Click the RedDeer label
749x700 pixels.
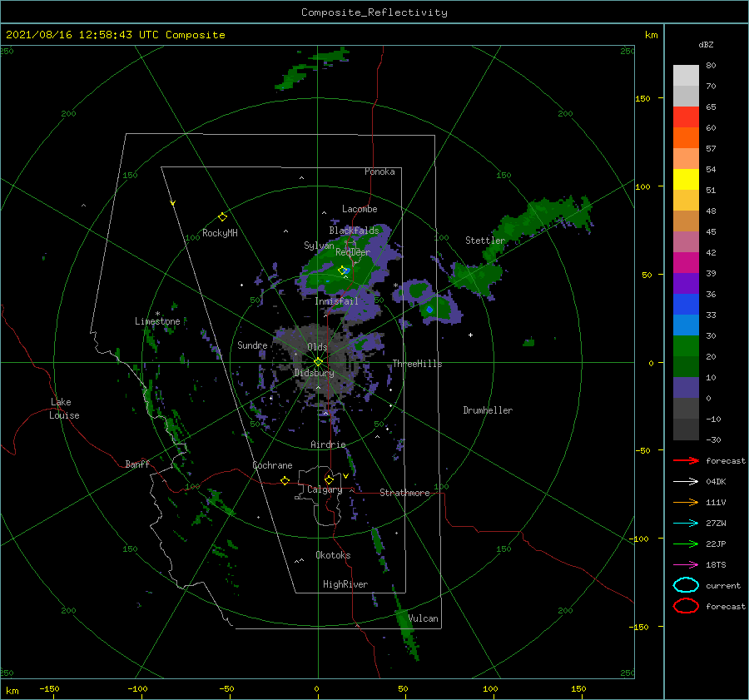[353, 252]
